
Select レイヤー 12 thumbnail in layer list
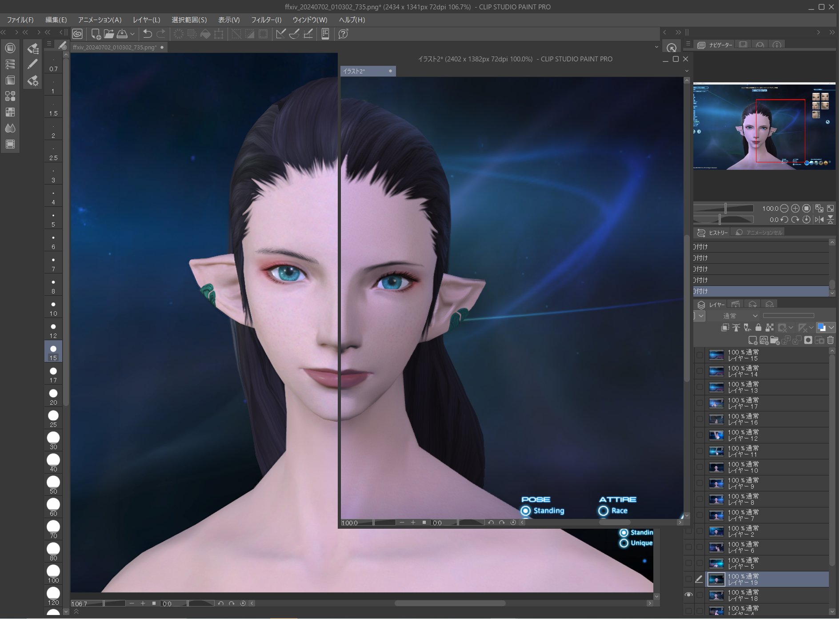716,435
